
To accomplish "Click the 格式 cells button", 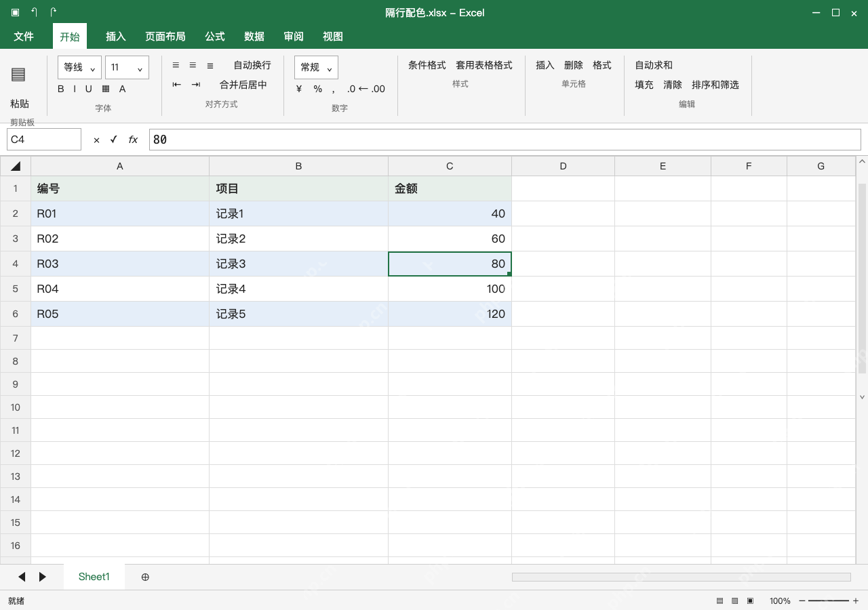I will point(602,65).
